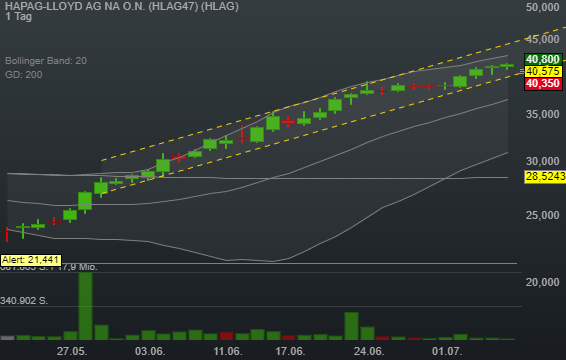Click the 11.06. date label
The height and width of the screenshot is (360, 566).
(x=227, y=351)
